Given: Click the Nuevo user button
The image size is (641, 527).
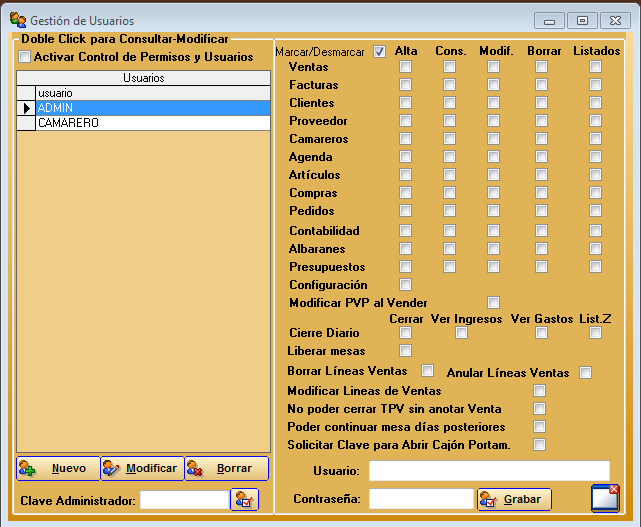Looking at the screenshot, I should click(58, 469).
